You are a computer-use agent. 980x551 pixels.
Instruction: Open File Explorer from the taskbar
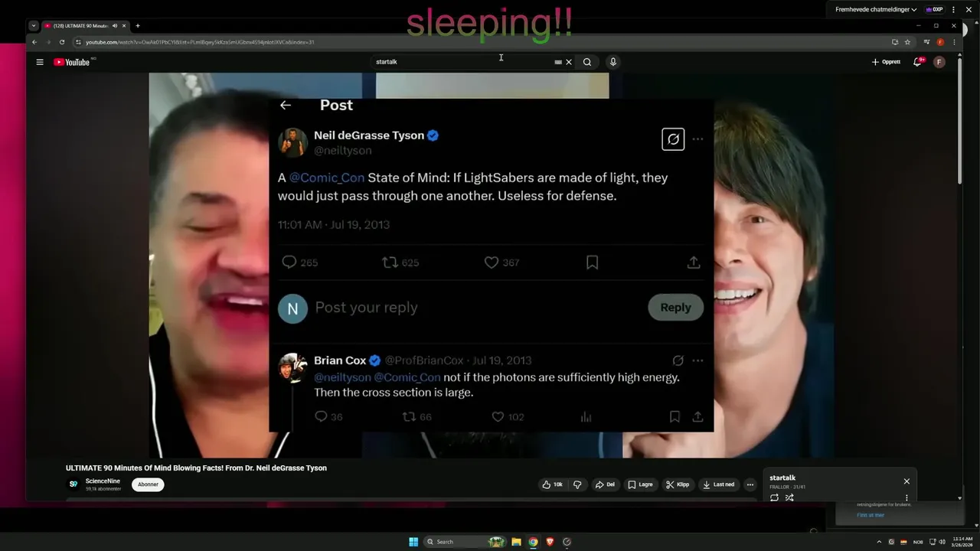516,542
